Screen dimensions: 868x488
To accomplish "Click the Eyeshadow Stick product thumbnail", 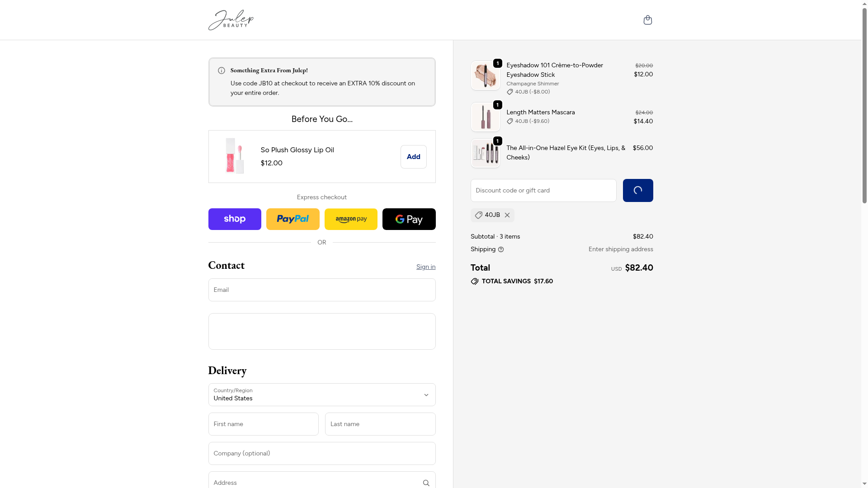I will click(485, 76).
